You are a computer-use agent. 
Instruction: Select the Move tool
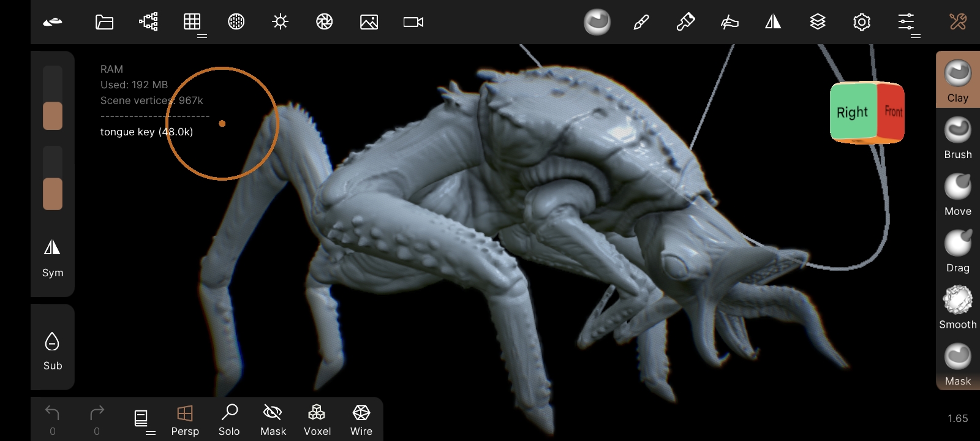(958, 194)
